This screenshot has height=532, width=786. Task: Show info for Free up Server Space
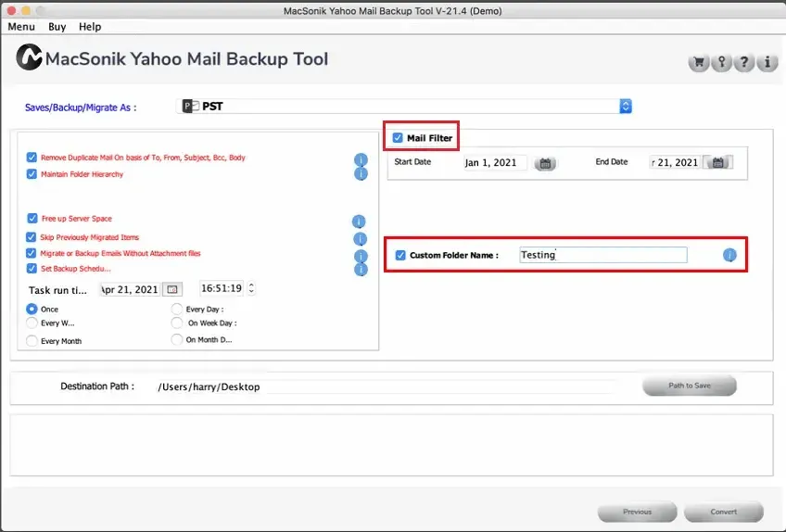pos(359,222)
